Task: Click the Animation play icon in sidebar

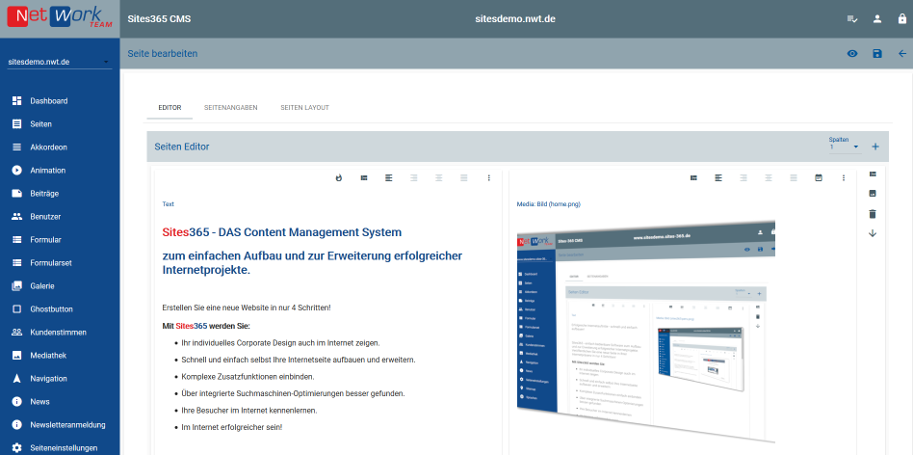Action: 17,171
